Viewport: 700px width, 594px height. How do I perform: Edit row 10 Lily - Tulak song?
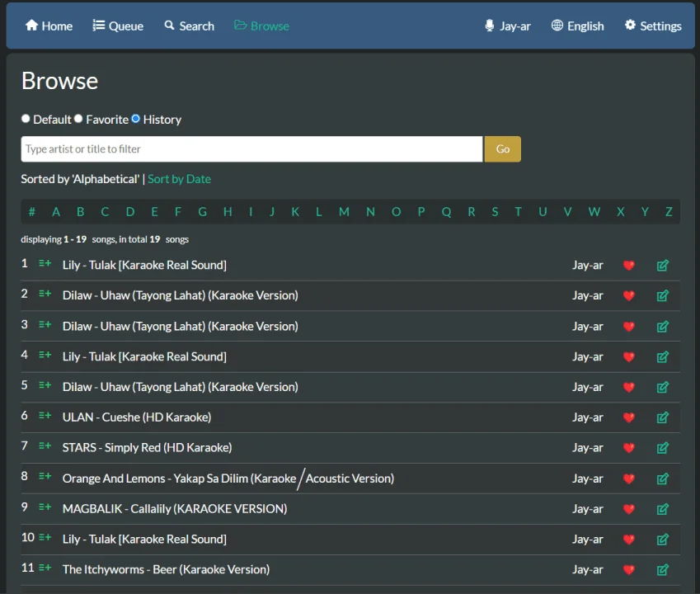(663, 539)
